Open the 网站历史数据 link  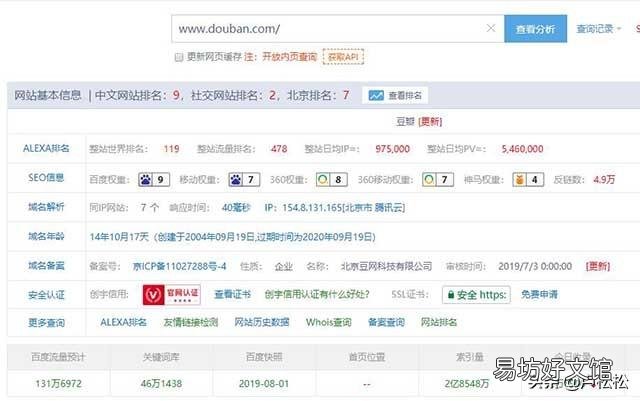[262, 322]
